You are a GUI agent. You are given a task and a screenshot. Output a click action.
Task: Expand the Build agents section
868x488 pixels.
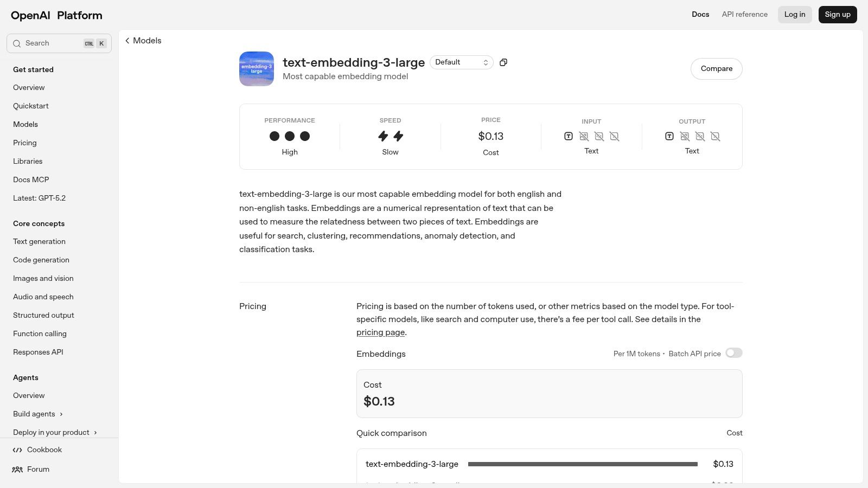pos(61,414)
